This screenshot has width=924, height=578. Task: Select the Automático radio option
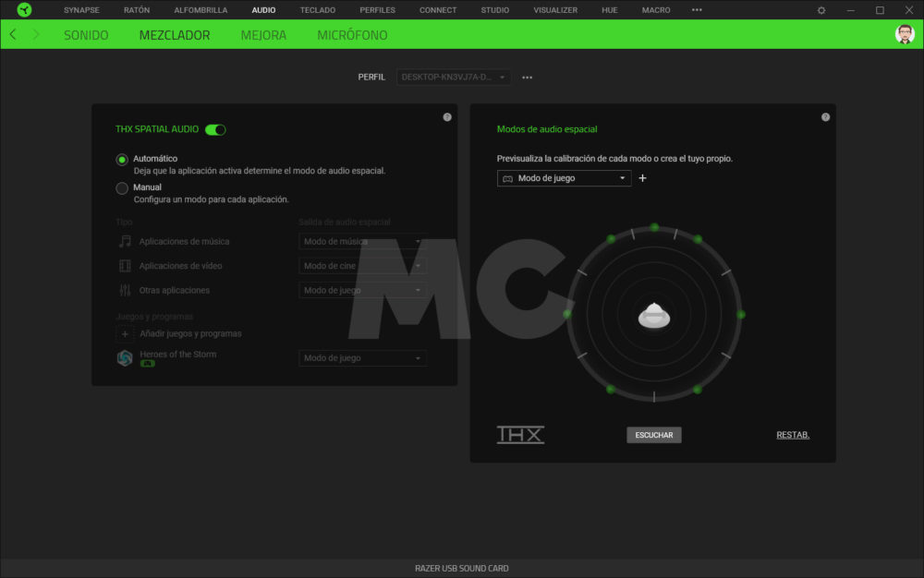click(x=122, y=159)
